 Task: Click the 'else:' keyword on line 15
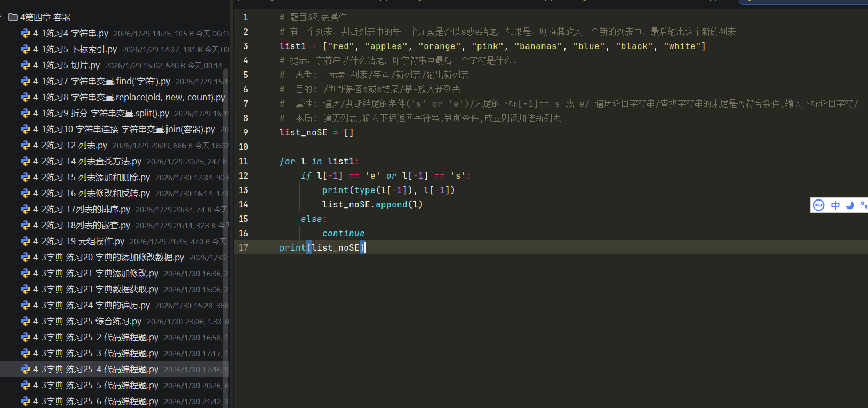pos(314,219)
